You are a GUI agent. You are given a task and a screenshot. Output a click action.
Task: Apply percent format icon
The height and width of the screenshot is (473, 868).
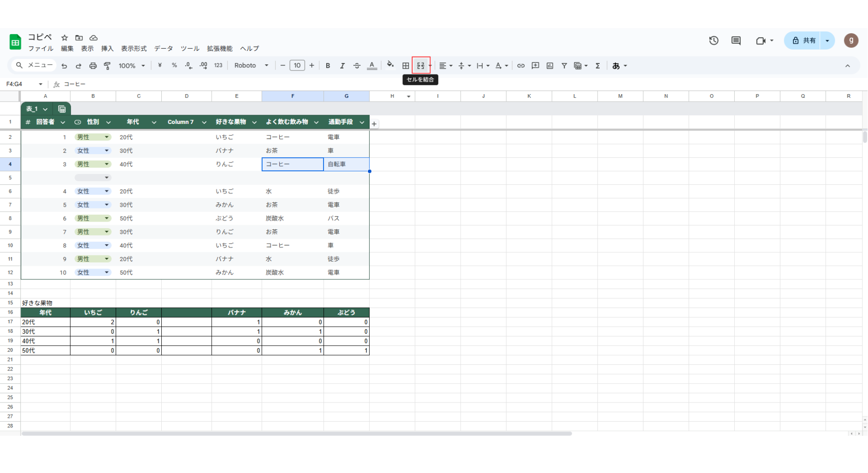[x=174, y=66]
